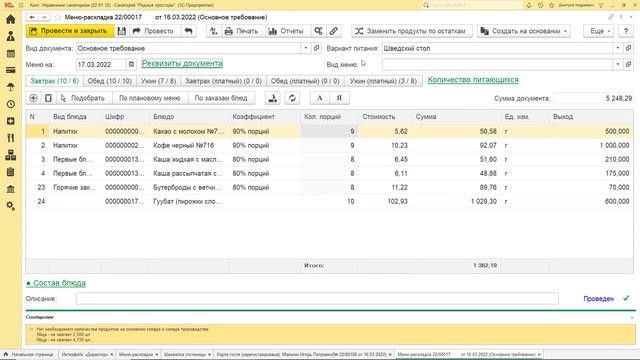Open the 1C main menu hamburger icon
The height and width of the screenshot is (360, 640).
click(x=21, y=5)
